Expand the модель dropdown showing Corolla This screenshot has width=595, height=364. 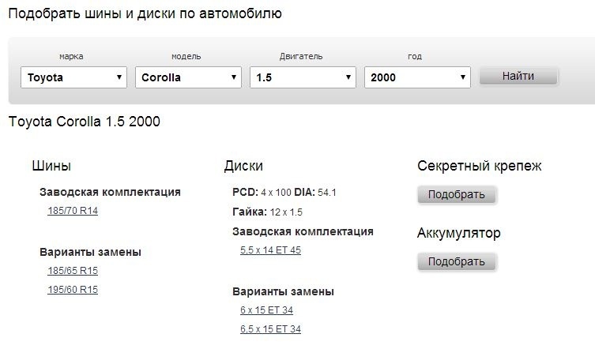pos(188,77)
